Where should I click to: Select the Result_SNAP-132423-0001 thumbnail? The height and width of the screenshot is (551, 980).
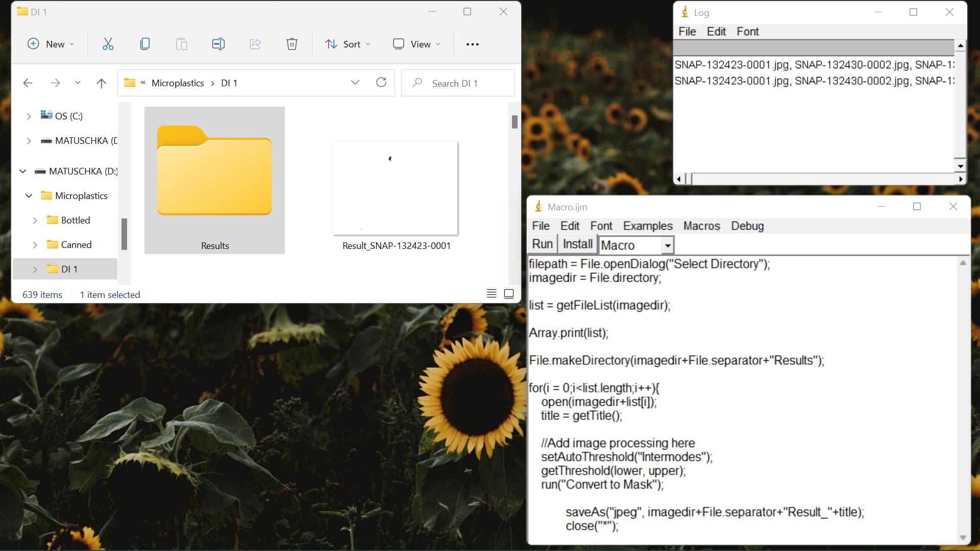(x=396, y=188)
